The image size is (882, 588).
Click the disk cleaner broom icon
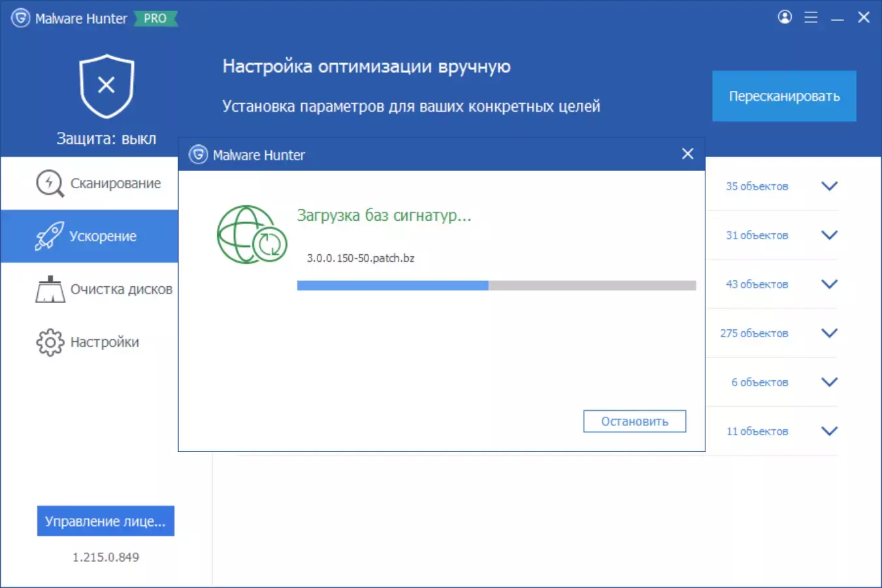[50, 289]
